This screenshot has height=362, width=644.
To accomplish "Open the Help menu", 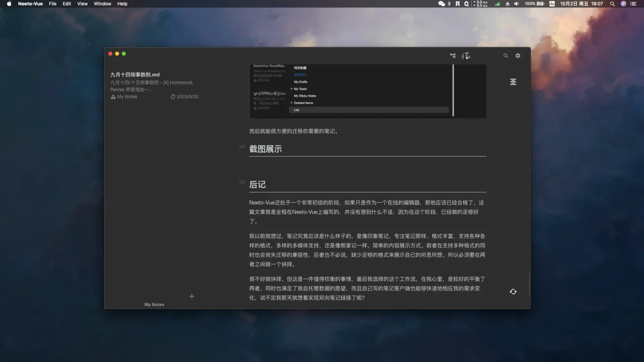I will [122, 4].
